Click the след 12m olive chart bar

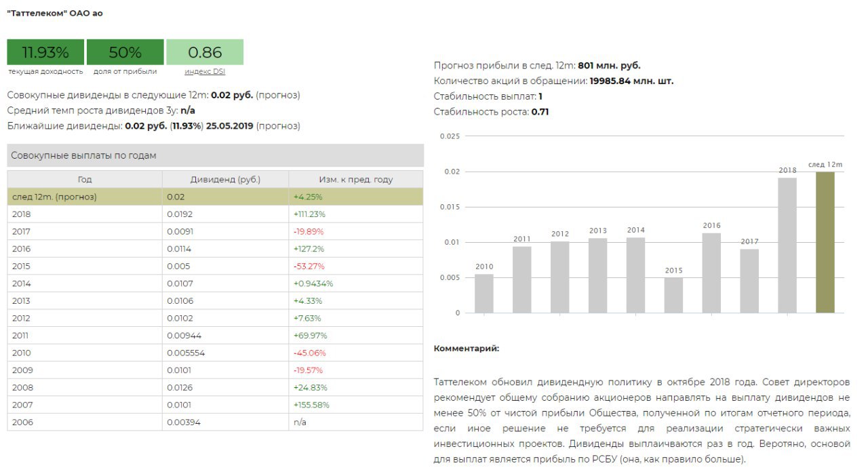[825, 242]
